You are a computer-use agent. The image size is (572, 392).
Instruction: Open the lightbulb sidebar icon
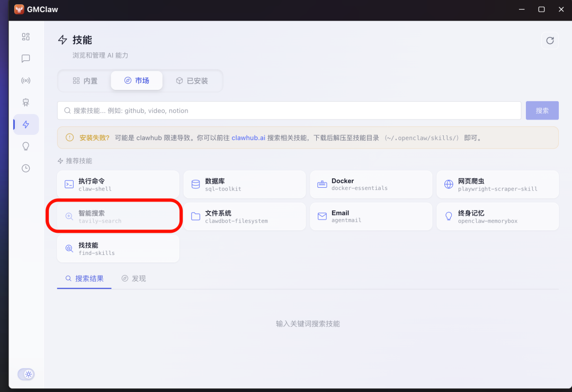click(x=25, y=147)
